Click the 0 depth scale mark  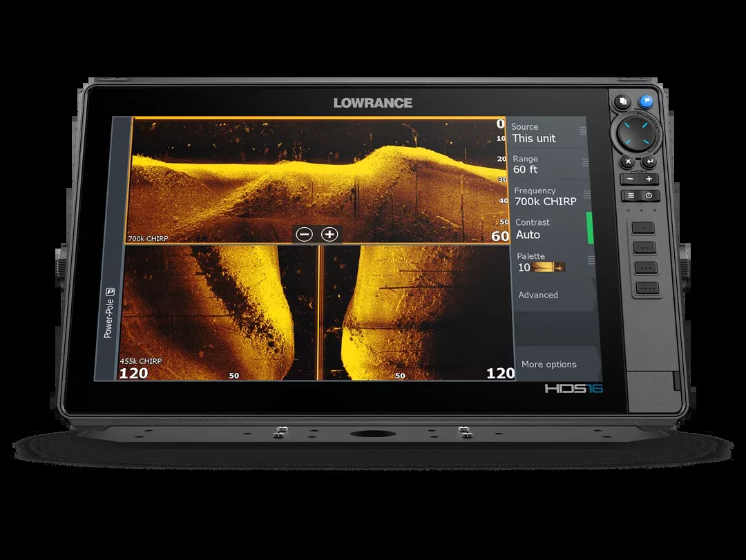[501, 124]
